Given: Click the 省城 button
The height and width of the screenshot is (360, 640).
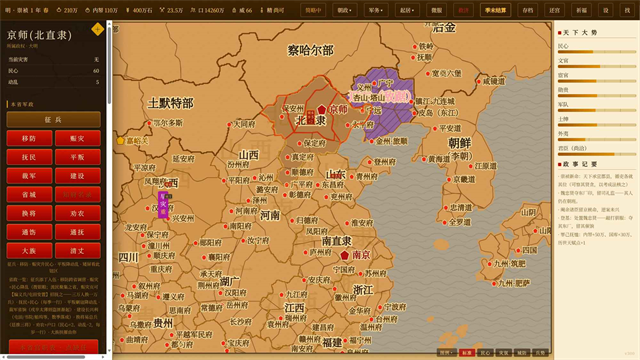Looking at the screenshot, I should pos(29,195).
